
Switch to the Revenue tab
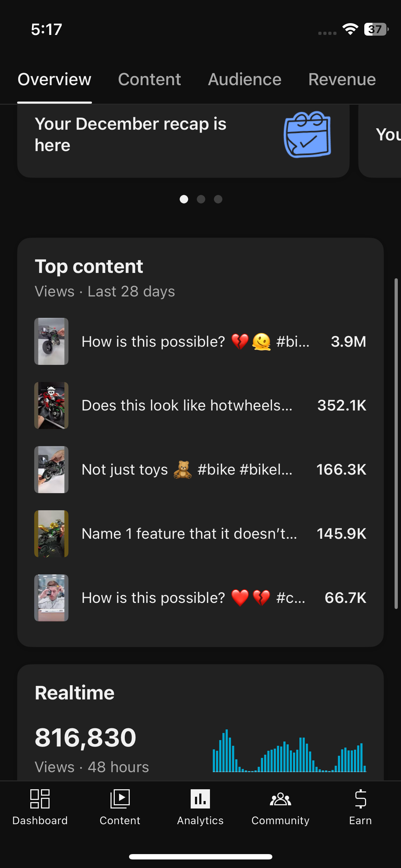pyautogui.click(x=342, y=79)
